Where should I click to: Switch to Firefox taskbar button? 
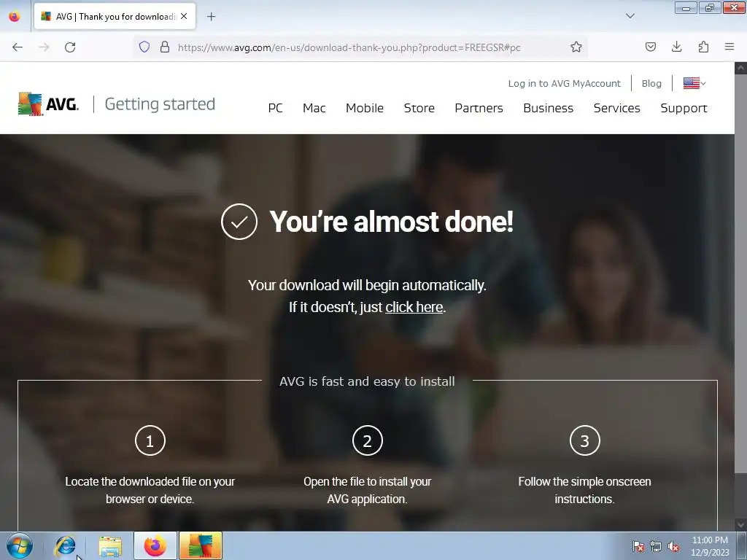(155, 545)
